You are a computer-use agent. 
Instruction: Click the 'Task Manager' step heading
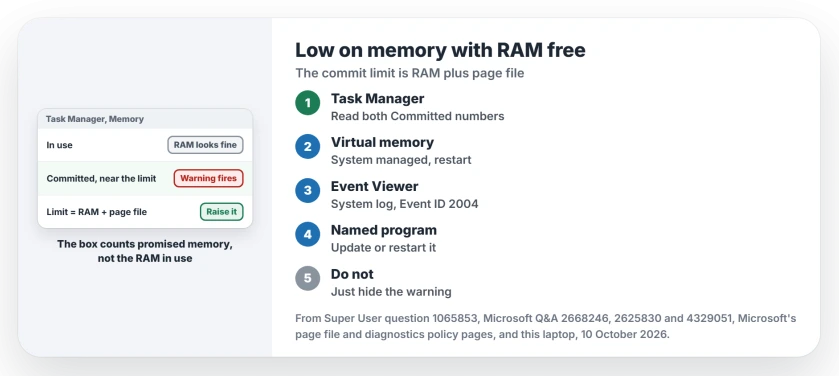pos(377,98)
